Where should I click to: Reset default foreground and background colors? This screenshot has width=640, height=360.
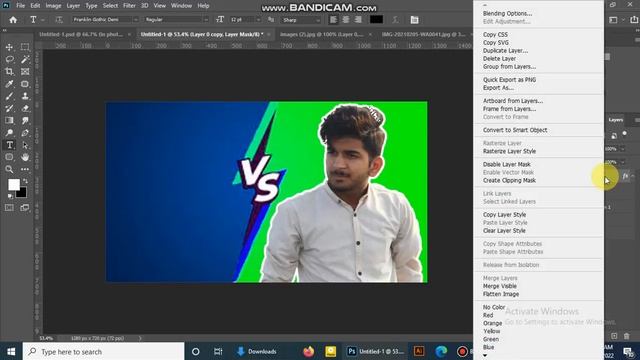(10, 197)
